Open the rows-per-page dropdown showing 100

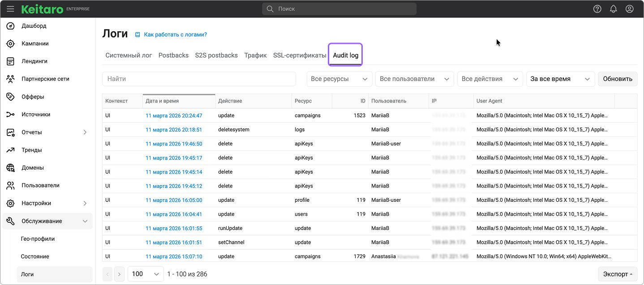[146, 274]
